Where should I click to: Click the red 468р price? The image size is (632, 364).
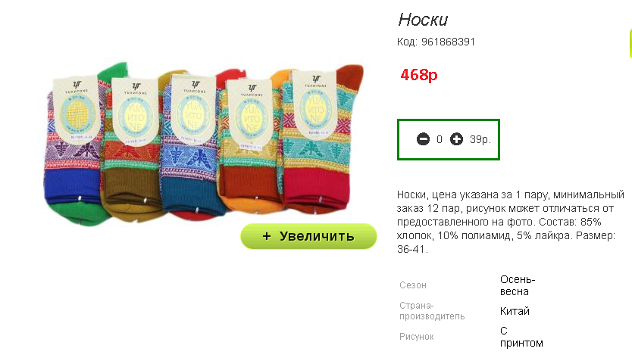(419, 74)
